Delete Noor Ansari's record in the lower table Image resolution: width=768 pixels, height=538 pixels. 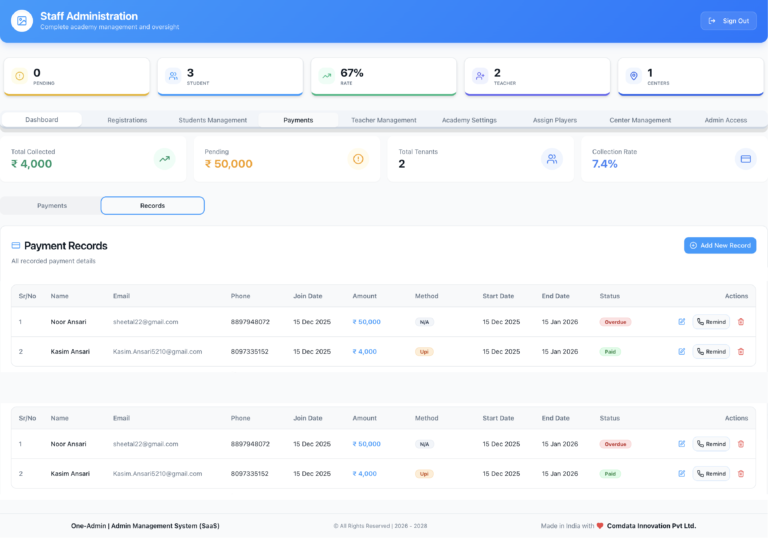pyautogui.click(x=741, y=444)
